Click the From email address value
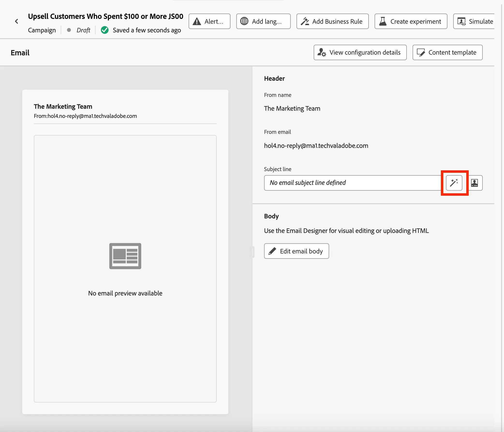This screenshot has height=432, width=504. coord(316,145)
